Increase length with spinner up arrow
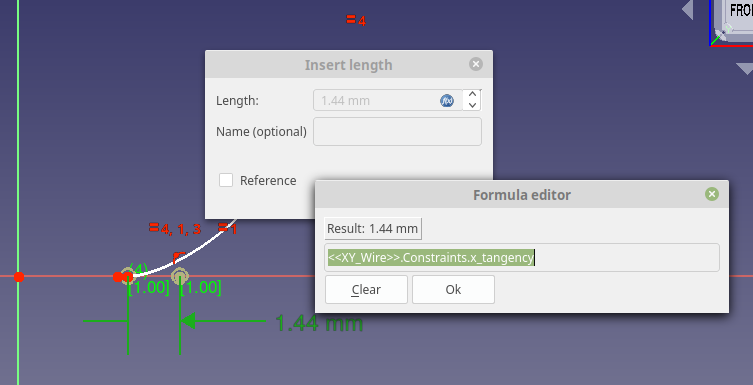Screen dimensions: 753x385 [x=472, y=95]
